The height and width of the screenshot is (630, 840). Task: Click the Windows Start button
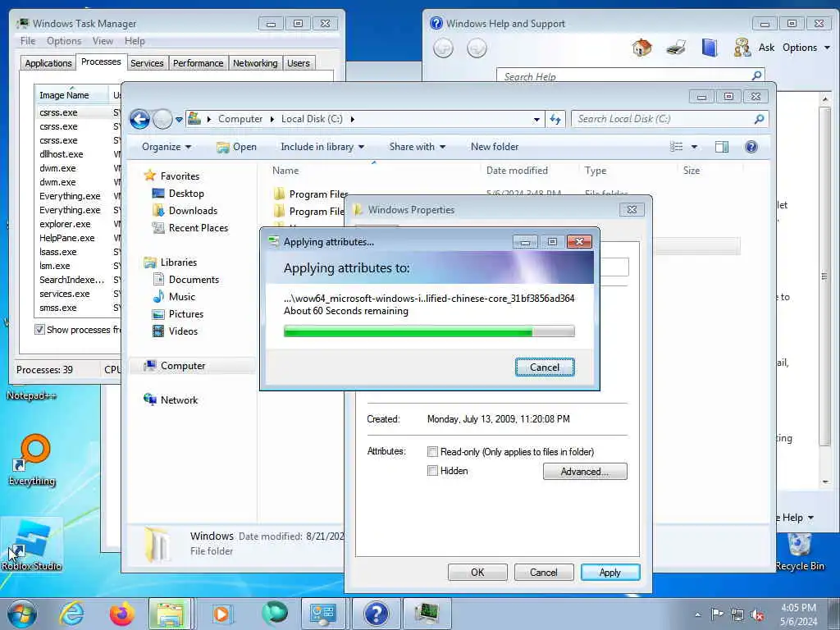point(22,614)
